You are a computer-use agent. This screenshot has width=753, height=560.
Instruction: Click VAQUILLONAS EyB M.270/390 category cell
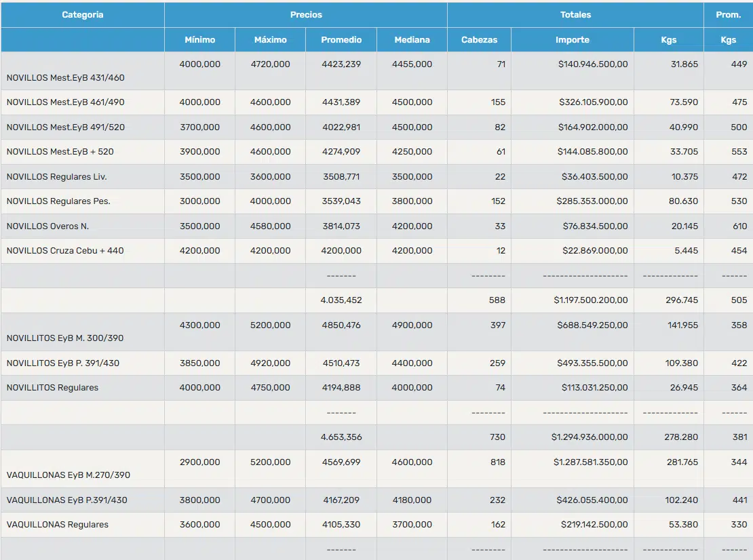tap(83, 469)
